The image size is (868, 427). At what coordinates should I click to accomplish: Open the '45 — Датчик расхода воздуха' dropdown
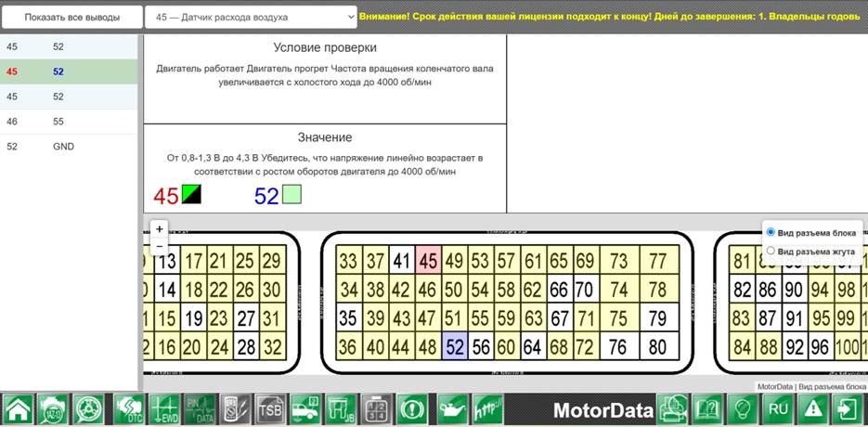point(251,17)
